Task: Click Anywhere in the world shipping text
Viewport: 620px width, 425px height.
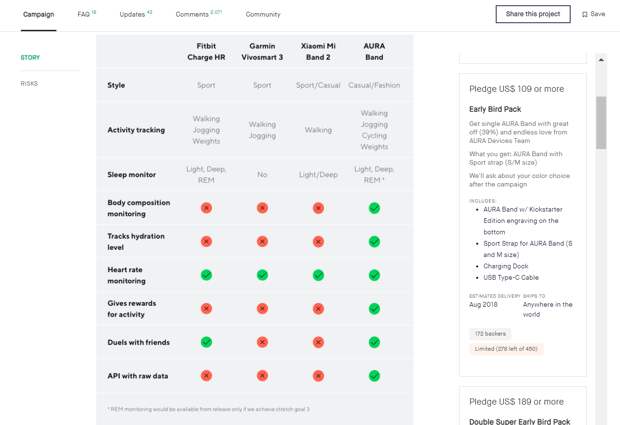Action: tap(548, 310)
